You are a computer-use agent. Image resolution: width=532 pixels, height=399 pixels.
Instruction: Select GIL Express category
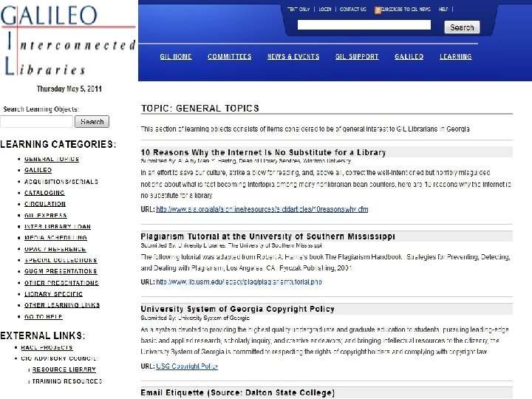point(46,216)
